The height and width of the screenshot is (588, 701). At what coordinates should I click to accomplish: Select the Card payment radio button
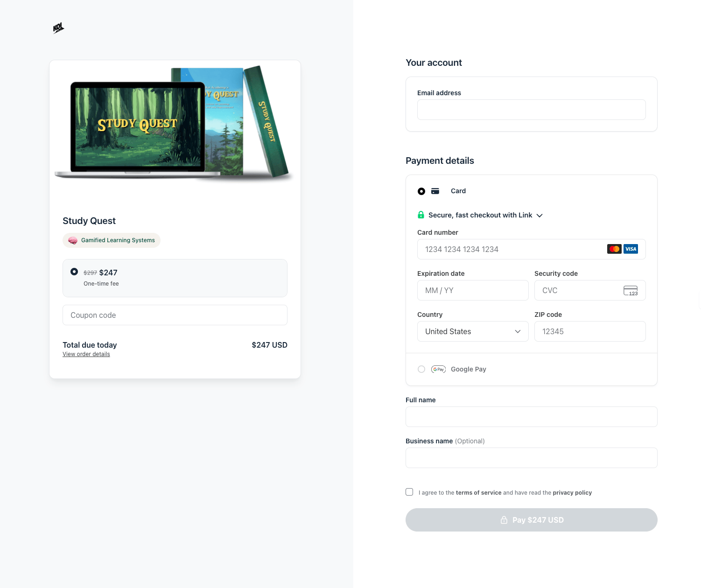(421, 191)
